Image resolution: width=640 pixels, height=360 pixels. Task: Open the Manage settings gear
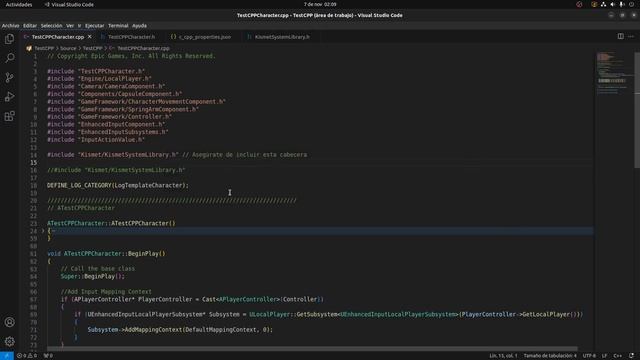pyautogui.click(x=9, y=341)
